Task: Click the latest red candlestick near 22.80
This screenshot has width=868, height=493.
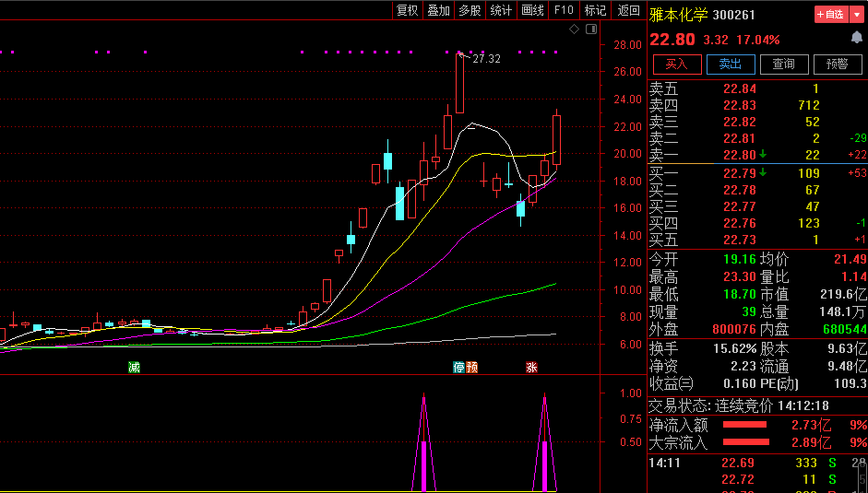Action: point(556,139)
